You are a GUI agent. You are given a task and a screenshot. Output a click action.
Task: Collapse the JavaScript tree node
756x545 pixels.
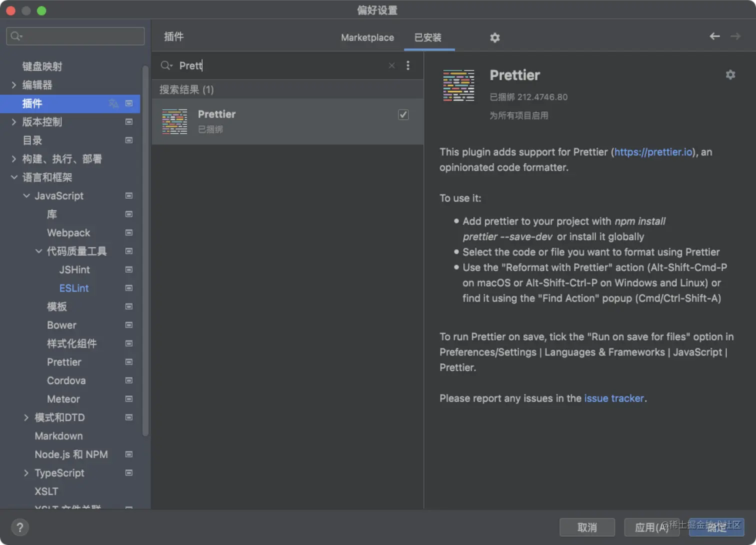(x=26, y=195)
